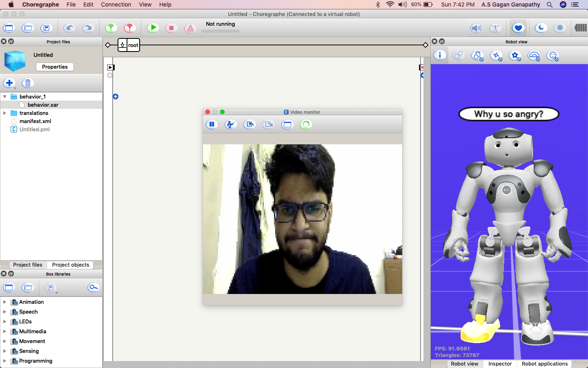Switch to the Inspector tab
This screenshot has width=588, height=368.
(500, 364)
